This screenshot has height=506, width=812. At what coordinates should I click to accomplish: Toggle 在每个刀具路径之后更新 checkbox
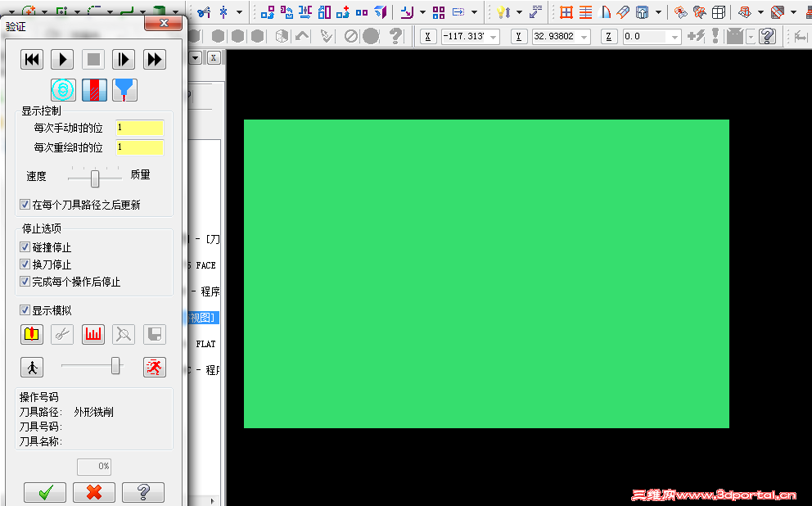tap(25, 205)
